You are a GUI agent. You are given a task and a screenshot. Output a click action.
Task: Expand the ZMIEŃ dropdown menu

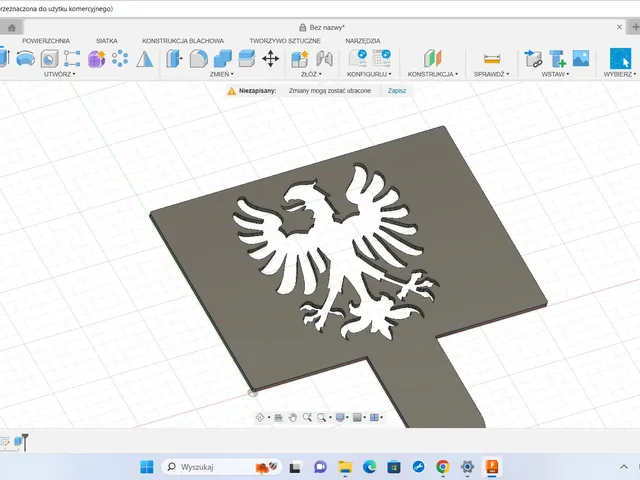tap(222, 74)
